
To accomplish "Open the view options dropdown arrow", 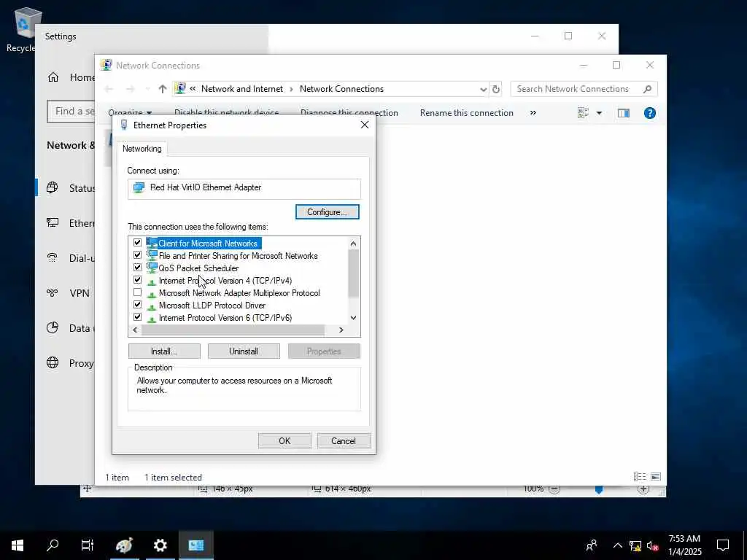I will (x=600, y=113).
